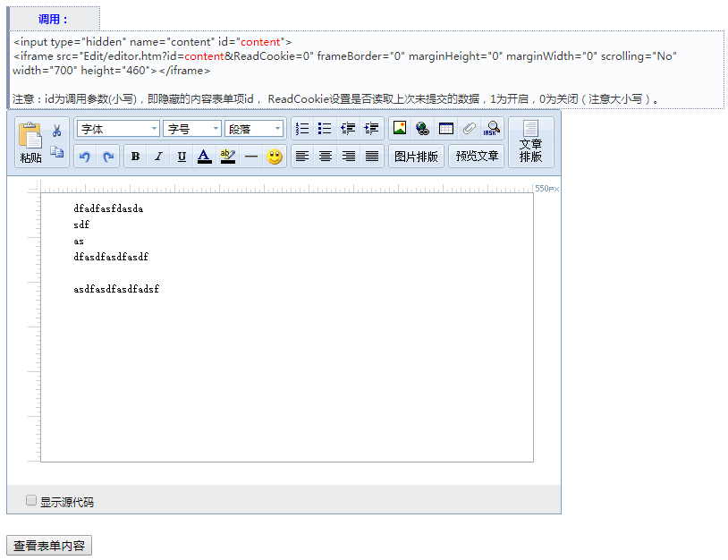
Task: Redo the last edit
Action: click(x=108, y=157)
